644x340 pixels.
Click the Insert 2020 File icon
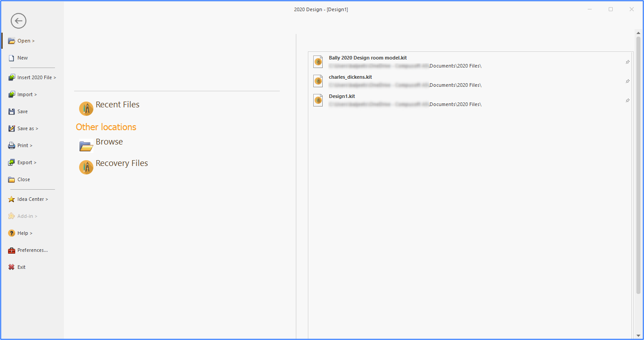(x=12, y=77)
